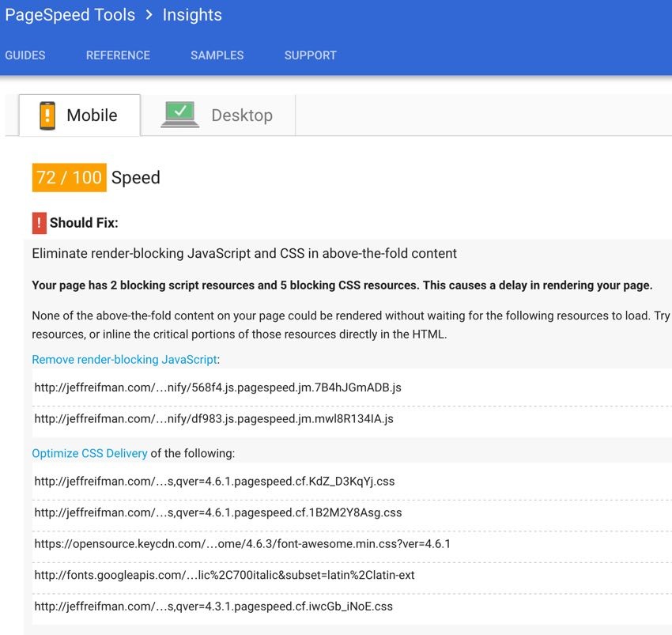Select the Mobile tab
Screen dimensions: 672x635
point(80,115)
